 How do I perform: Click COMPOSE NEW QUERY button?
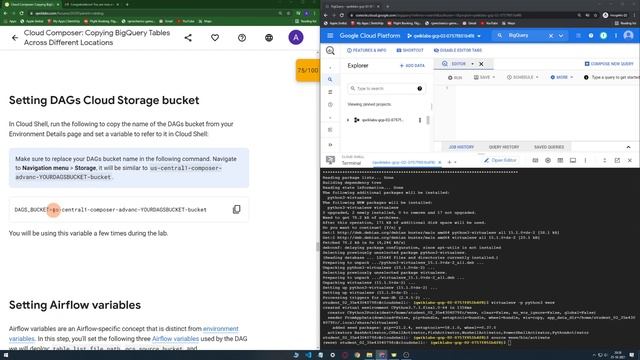click(609, 64)
